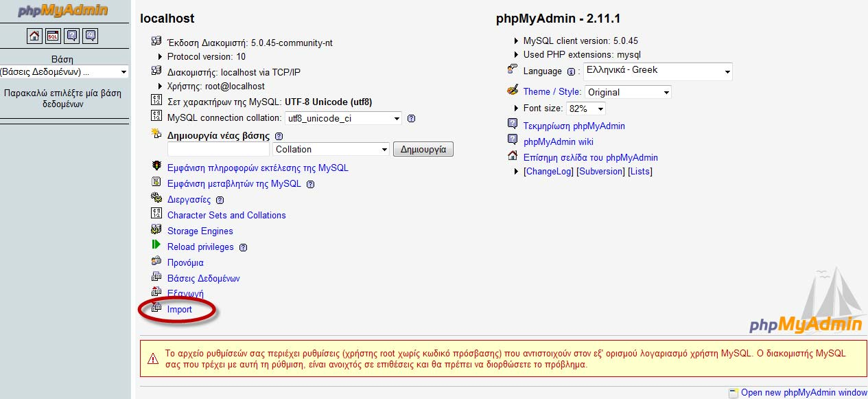Screen dimensions: 868x399
Task: Click the text 'MySQL client version: 5.0.45'
Action: point(580,41)
